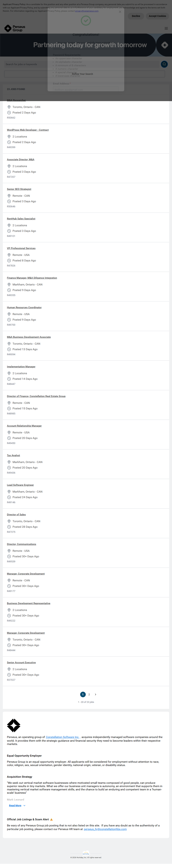Image resolution: width=172 pixels, height=868 pixels.
Task: Open the Tax Analyst job listing
Action: (x=13, y=455)
